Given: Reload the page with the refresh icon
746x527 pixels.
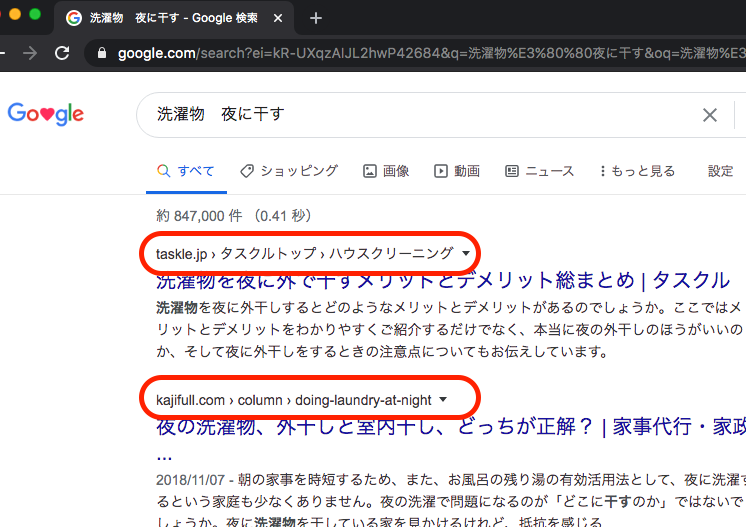Looking at the screenshot, I should [x=62, y=53].
